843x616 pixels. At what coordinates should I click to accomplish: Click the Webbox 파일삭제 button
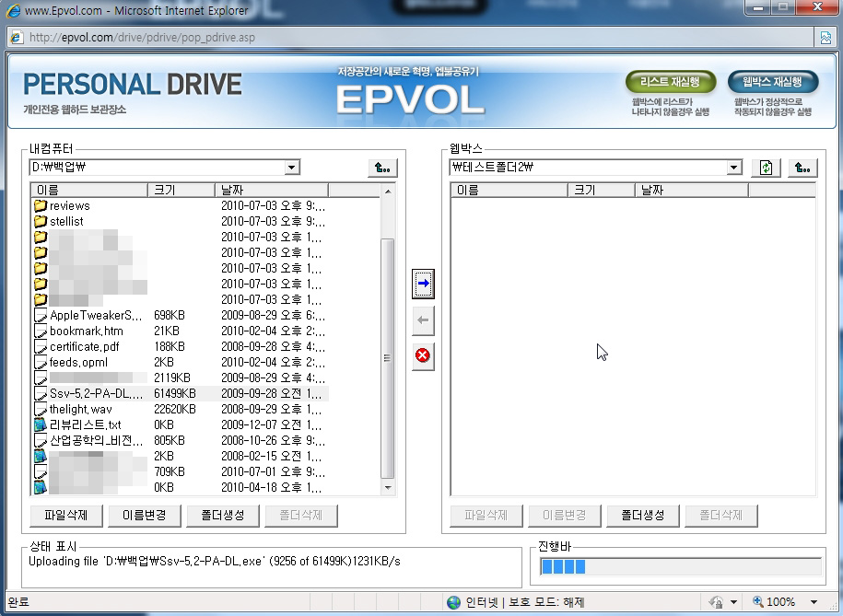click(x=486, y=515)
